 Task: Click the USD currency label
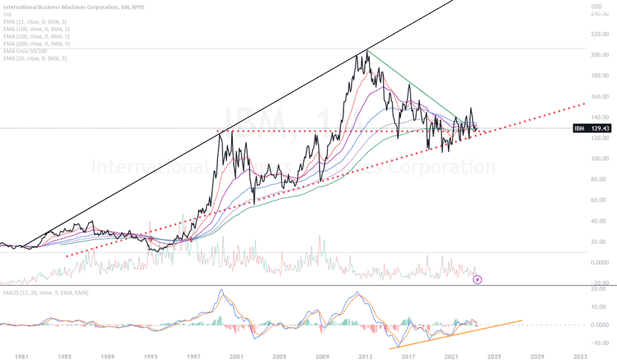click(596, 7)
